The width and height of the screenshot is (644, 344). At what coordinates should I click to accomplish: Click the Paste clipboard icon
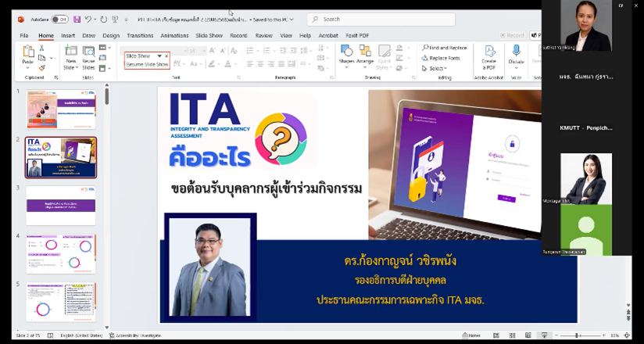click(x=28, y=52)
